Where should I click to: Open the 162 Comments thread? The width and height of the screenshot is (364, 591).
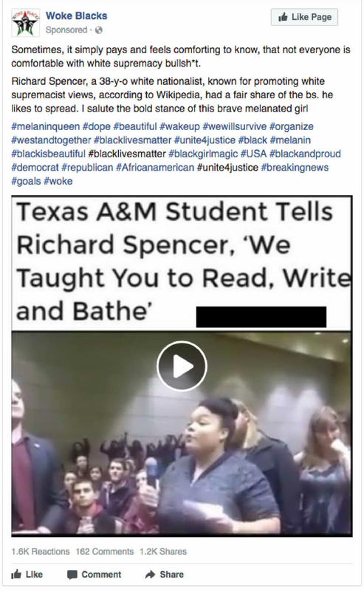(x=105, y=551)
